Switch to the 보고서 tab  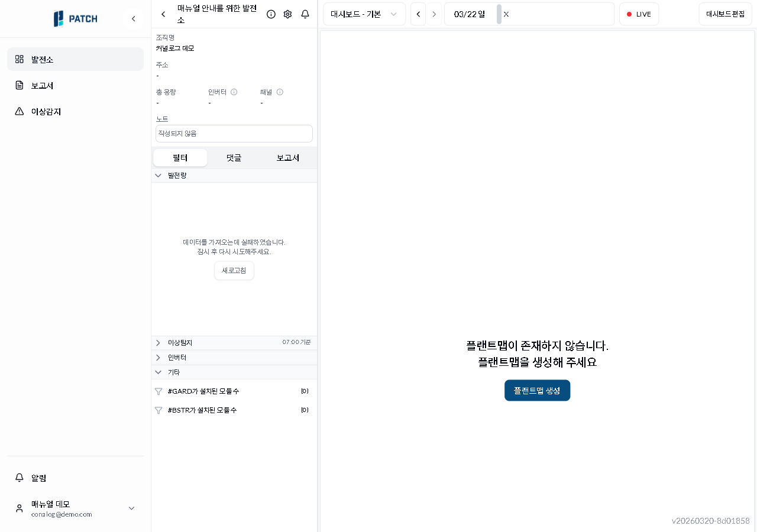287,157
